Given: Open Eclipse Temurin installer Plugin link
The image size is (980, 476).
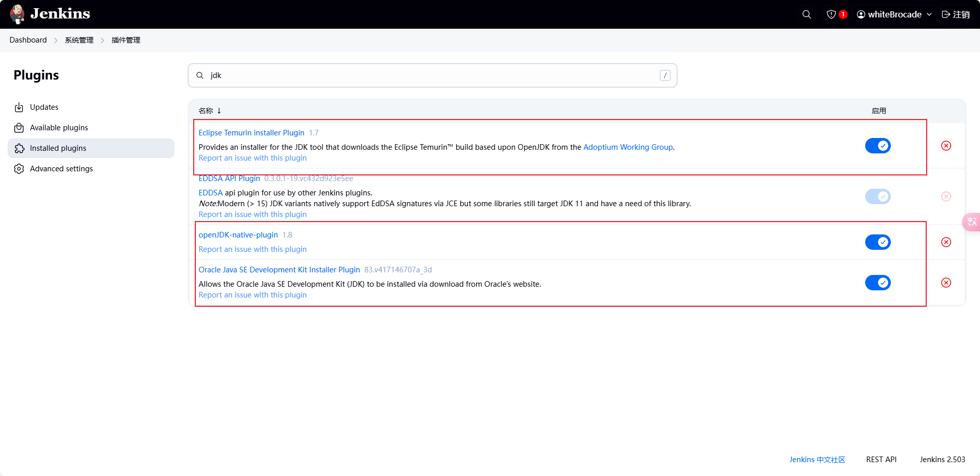Looking at the screenshot, I should click(x=252, y=133).
